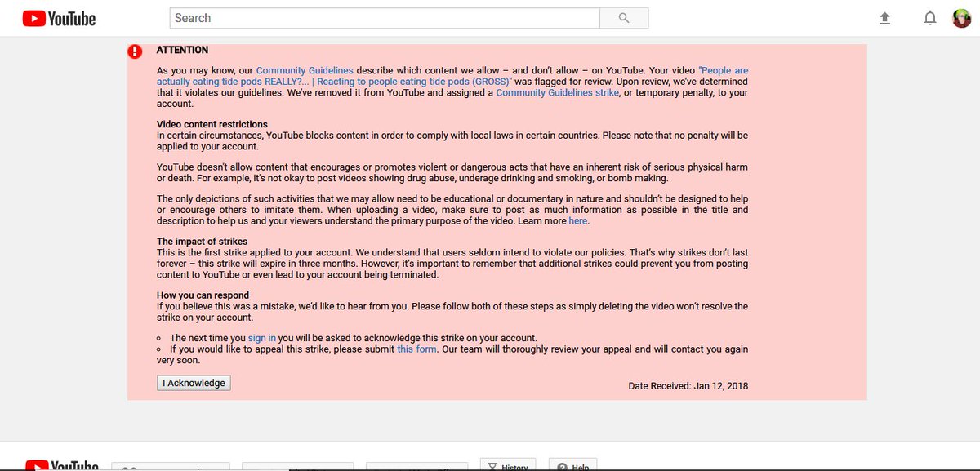Click 'The impact of strikes' heading

203,242
